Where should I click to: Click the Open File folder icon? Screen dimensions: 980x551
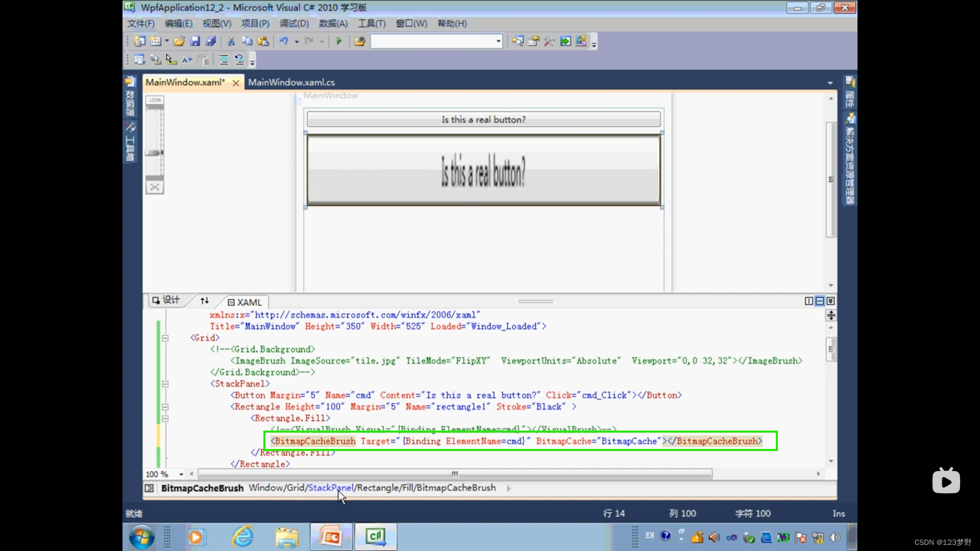tap(179, 41)
